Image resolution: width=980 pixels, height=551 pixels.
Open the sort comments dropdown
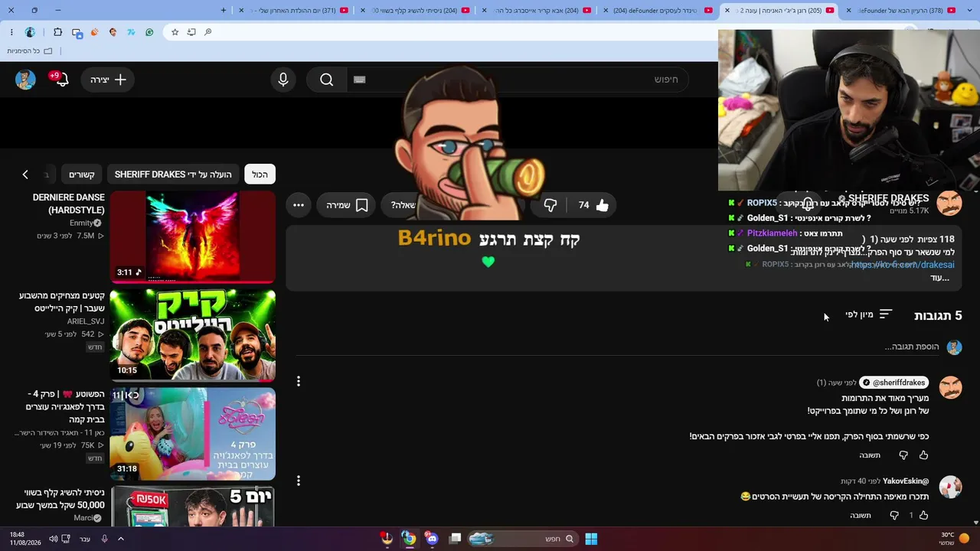click(869, 315)
